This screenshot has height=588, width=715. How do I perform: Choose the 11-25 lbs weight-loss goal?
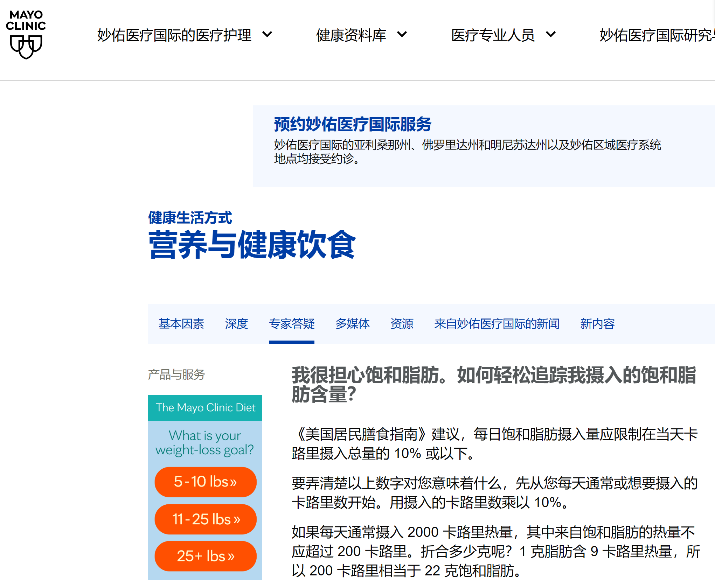click(205, 519)
